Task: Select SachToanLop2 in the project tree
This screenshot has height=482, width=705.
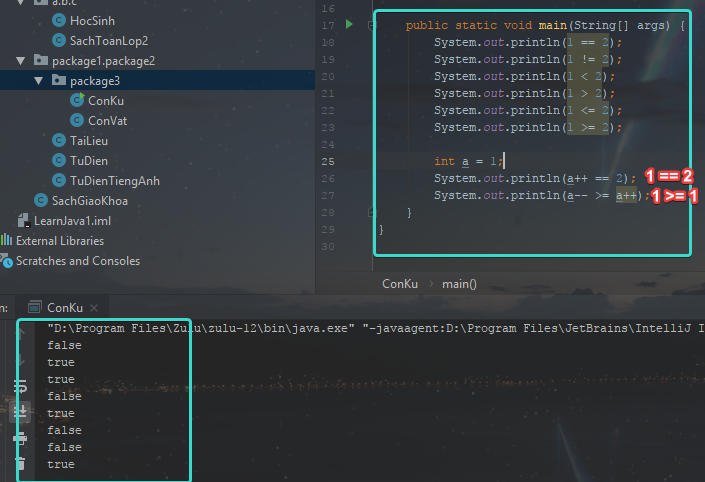Action: [x=109, y=41]
